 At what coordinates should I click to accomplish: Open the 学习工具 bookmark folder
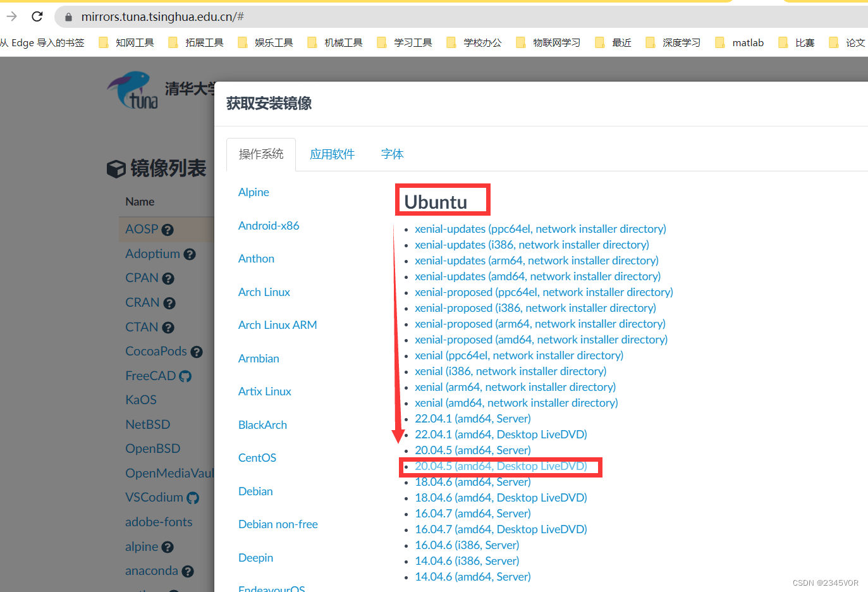pos(405,42)
